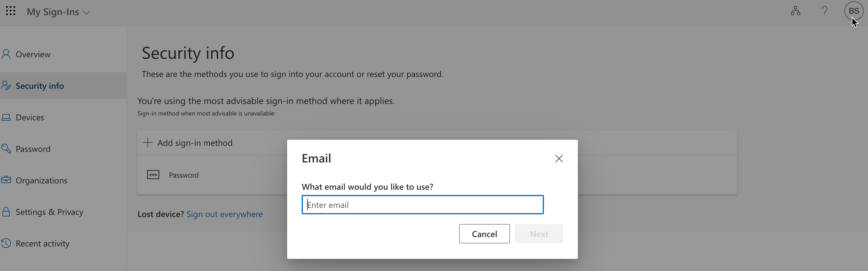Click the Devices laptop icon
Viewport: 868px width, 271px height.
pyautogui.click(x=6, y=117)
